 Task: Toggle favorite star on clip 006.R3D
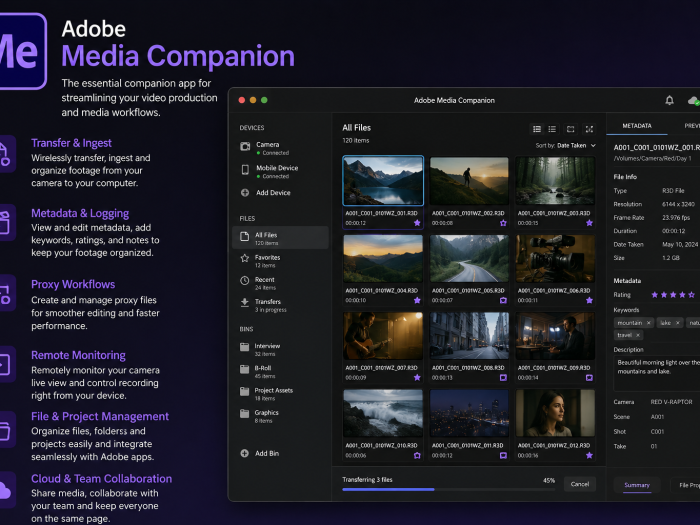tap(589, 300)
